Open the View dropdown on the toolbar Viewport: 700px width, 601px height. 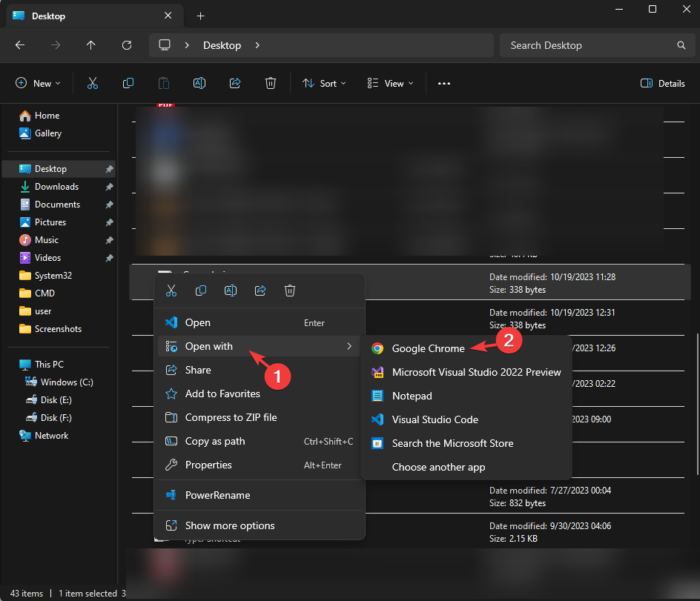[x=390, y=83]
